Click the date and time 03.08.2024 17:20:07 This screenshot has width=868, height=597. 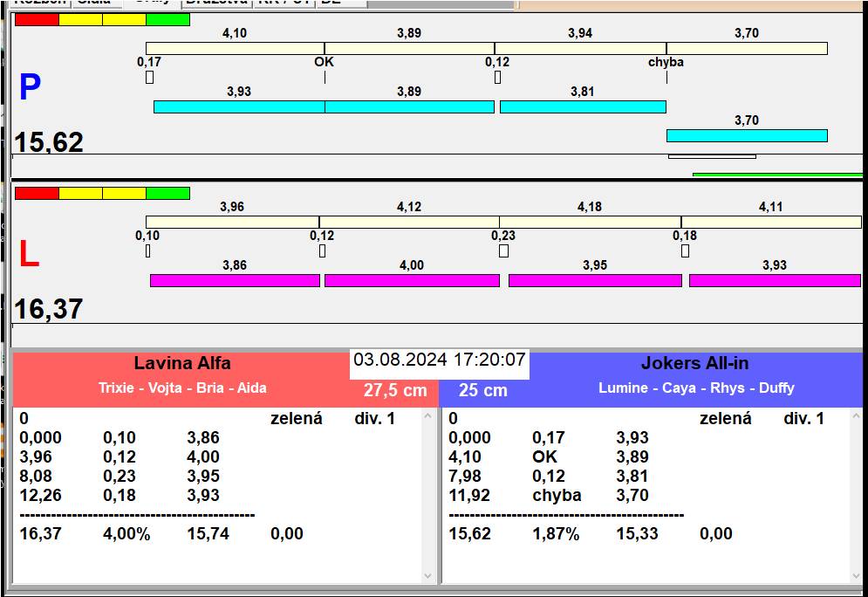coord(440,360)
